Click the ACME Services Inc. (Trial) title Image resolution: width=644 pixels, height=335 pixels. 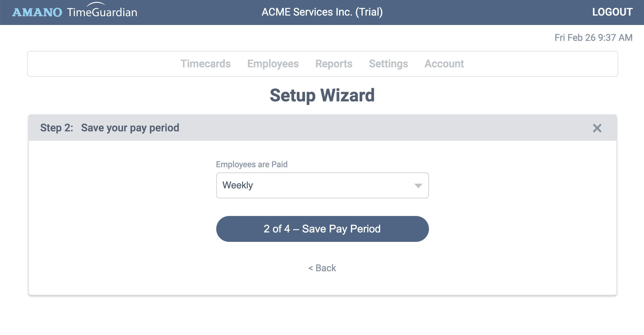(x=322, y=12)
